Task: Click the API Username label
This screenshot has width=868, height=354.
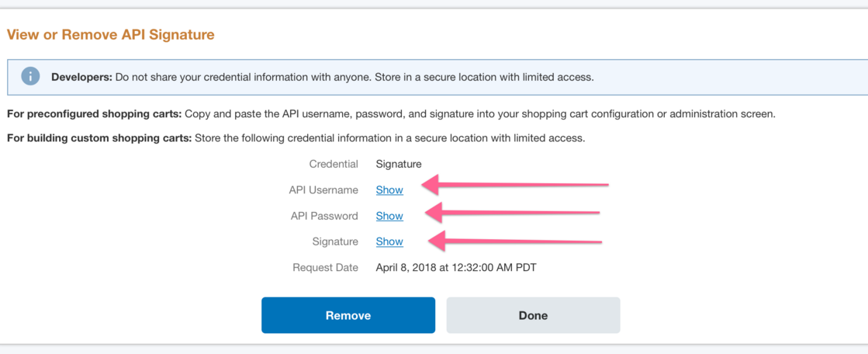Action: [324, 190]
